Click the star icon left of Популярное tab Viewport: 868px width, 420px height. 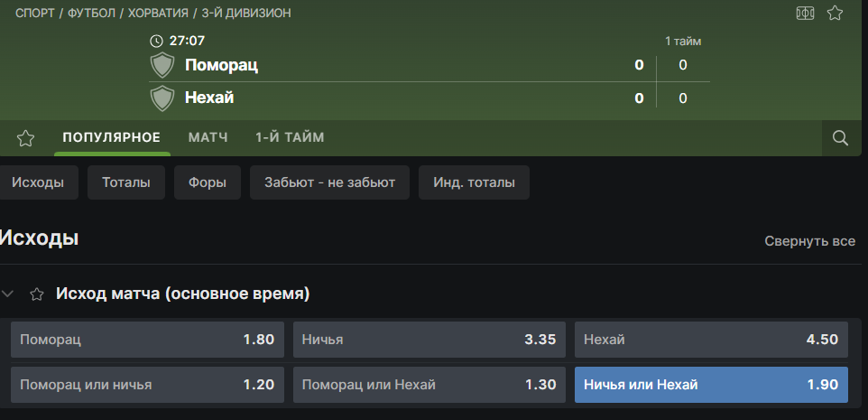(25, 138)
